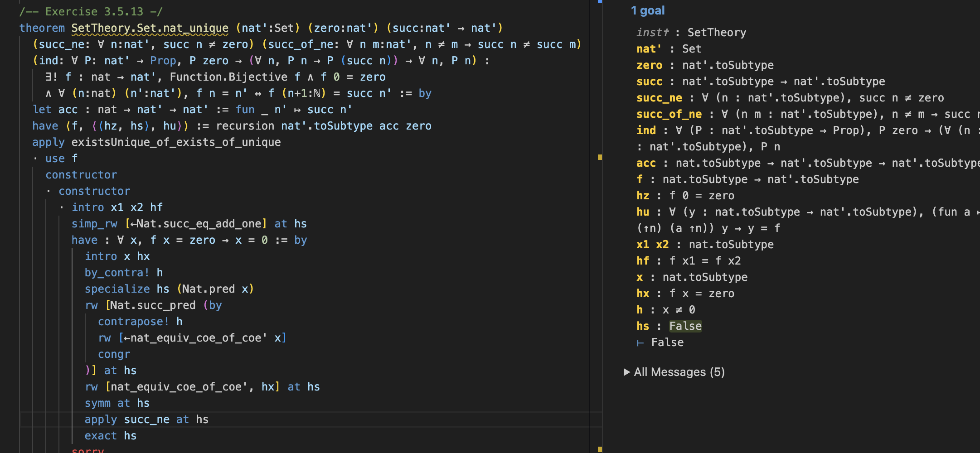The width and height of the screenshot is (980, 453).
Task: Click SetTheory type in the inst hypothesis
Action: 716,33
